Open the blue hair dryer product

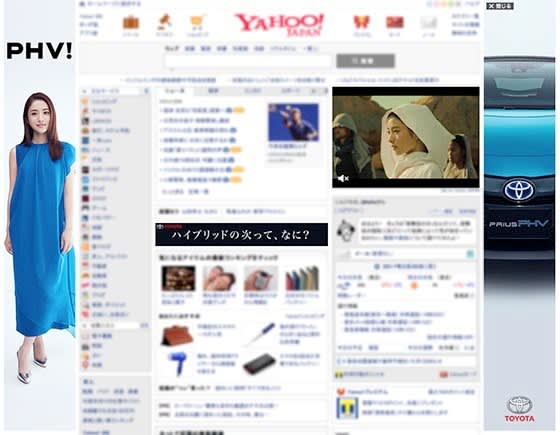coord(178,364)
